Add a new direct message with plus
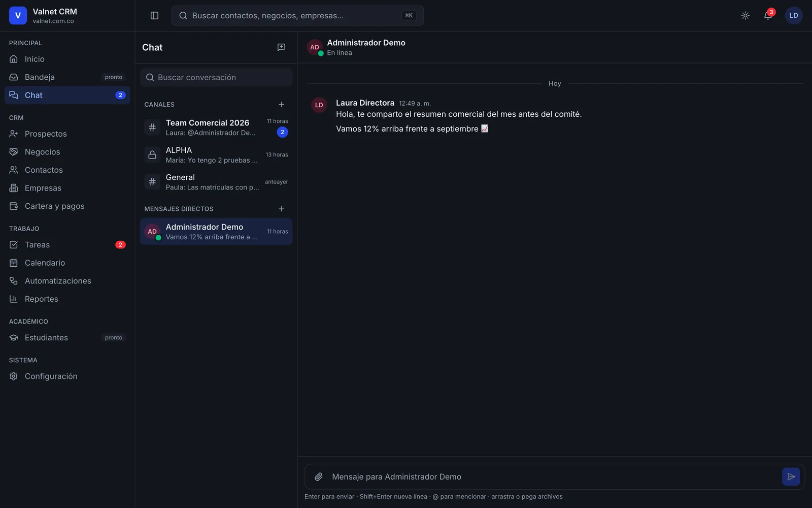The height and width of the screenshot is (508, 812). (281, 209)
